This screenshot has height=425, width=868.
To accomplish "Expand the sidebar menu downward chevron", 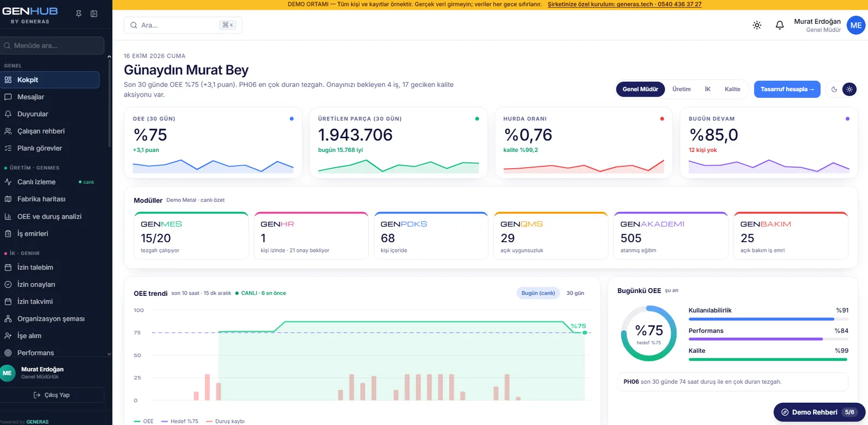I will tap(109, 354).
